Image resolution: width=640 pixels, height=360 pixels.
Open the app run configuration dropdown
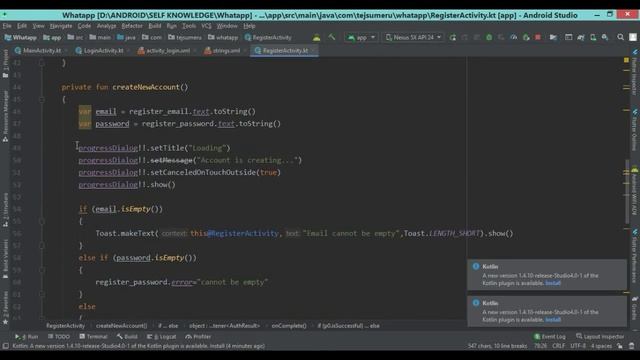point(361,38)
